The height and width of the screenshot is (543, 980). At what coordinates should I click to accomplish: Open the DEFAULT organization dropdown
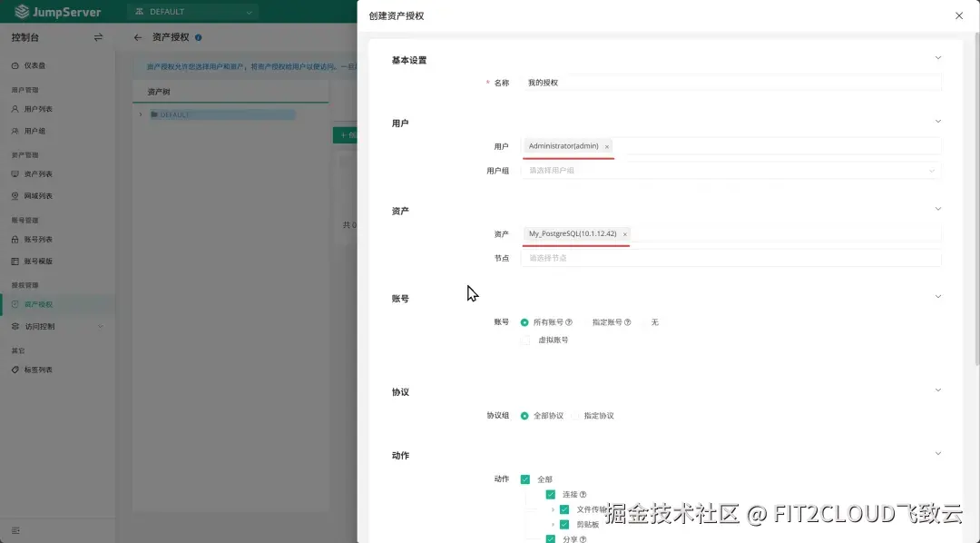[193, 12]
